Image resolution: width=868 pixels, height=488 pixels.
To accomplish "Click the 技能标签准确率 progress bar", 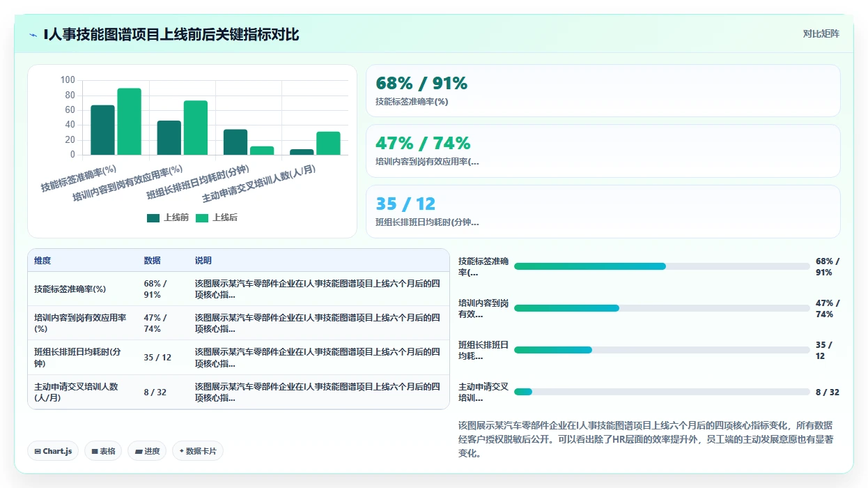I will click(662, 266).
